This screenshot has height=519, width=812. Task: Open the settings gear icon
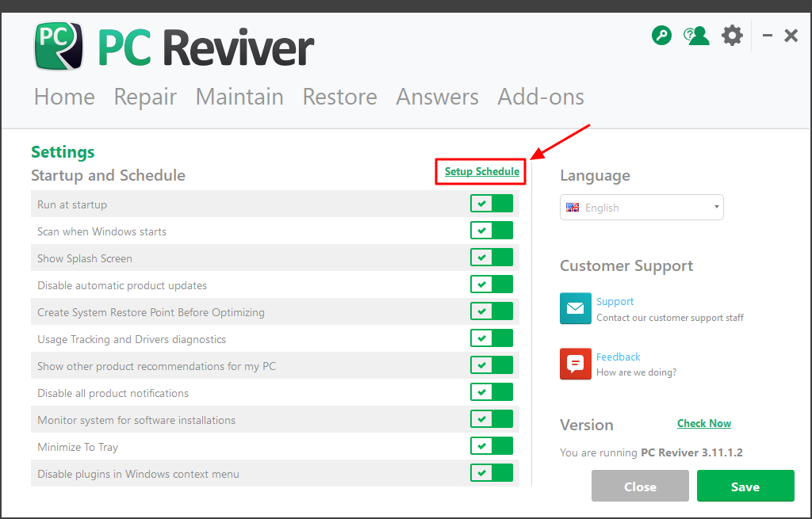click(732, 36)
